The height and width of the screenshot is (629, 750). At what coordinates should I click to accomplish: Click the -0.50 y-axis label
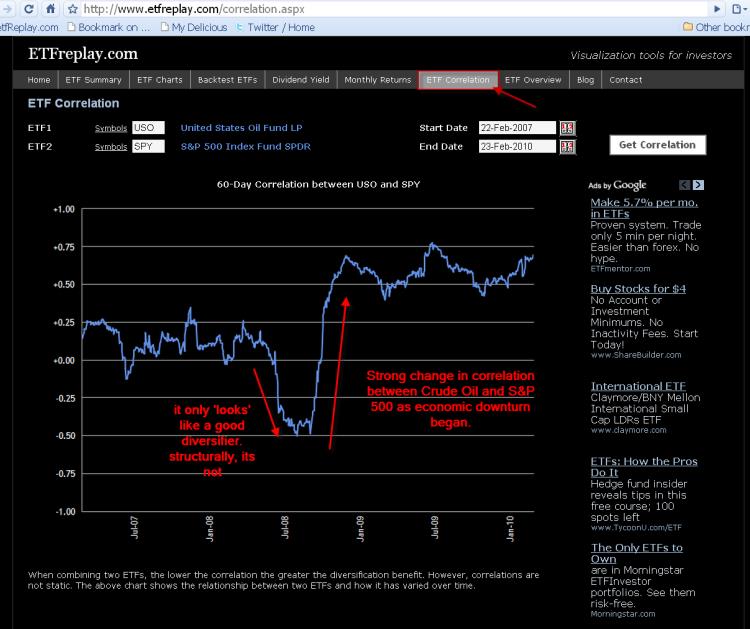[x=65, y=436]
